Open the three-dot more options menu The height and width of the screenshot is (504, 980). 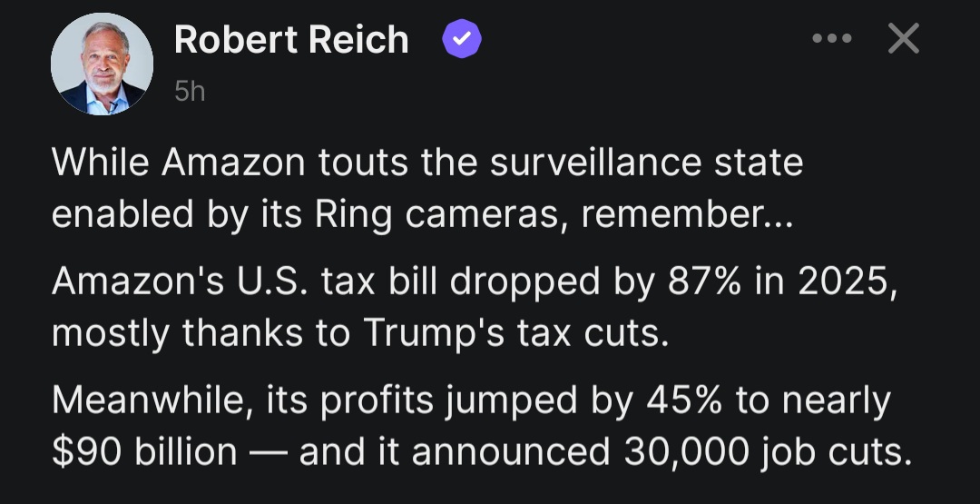point(832,39)
